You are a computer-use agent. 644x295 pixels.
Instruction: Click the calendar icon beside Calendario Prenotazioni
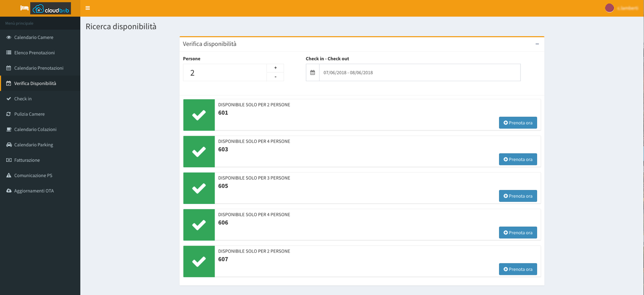9,68
